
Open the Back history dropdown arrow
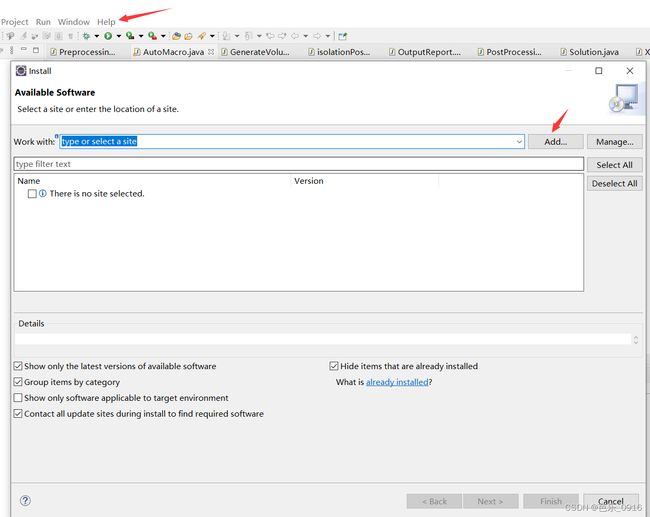[305, 36]
